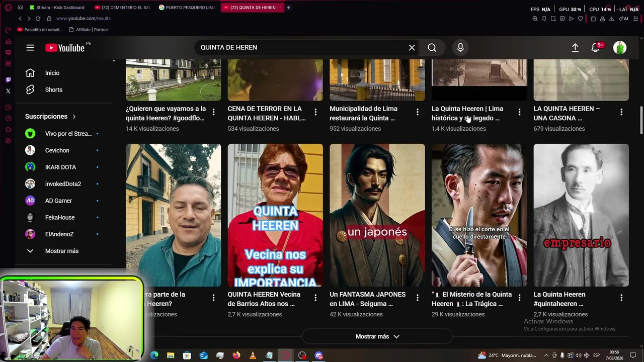Screen dimensions: 644x362
Task: Open options for 'La Quinta Heeren #quintaheeren' short
Action: [621, 298]
